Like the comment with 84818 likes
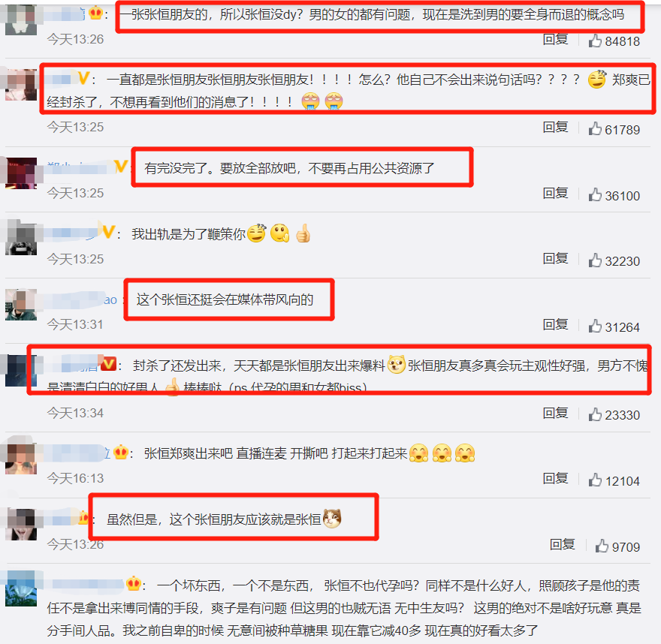661x644 pixels. pyautogui.click(x=595, y=41)
